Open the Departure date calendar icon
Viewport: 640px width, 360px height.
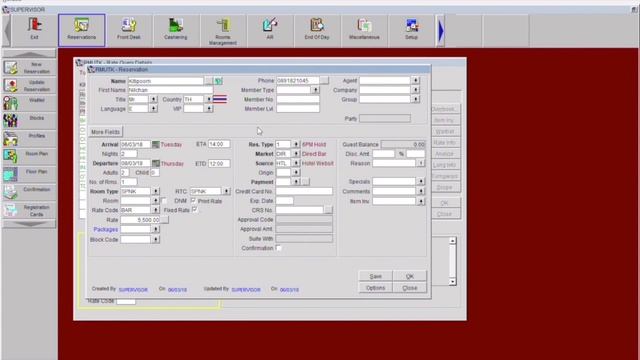(156, 163)
